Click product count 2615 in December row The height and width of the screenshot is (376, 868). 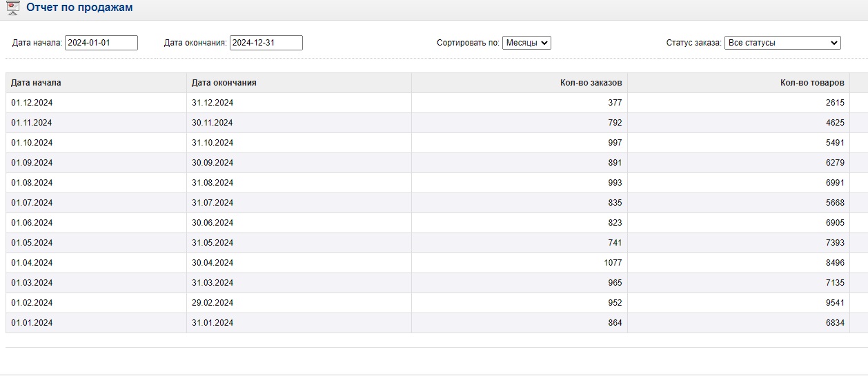835,103
